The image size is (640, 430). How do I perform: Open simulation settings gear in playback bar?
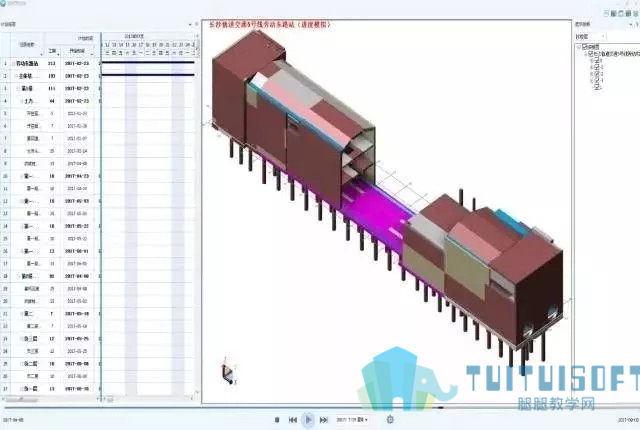tap(390, 419)
